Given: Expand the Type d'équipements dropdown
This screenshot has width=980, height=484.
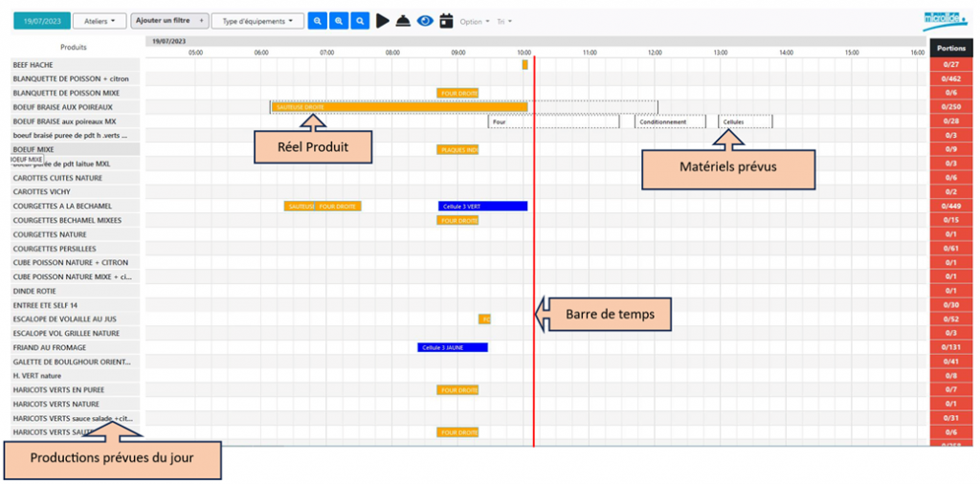Looking at the screenshot, I should pos(258,21).
